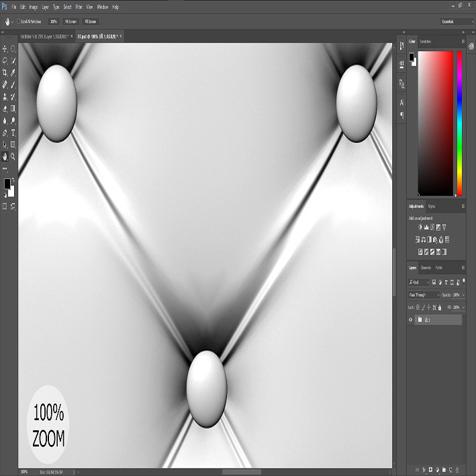Screen dimensions: 476x476
Task: Click the Delete layer trash icon
Action: (x=457, y=470)
